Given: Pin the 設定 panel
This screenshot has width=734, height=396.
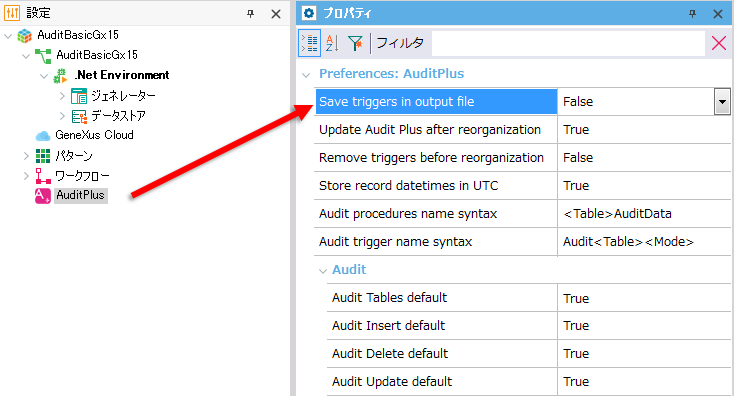Looking at the screenshot, I should coord(250,14).
